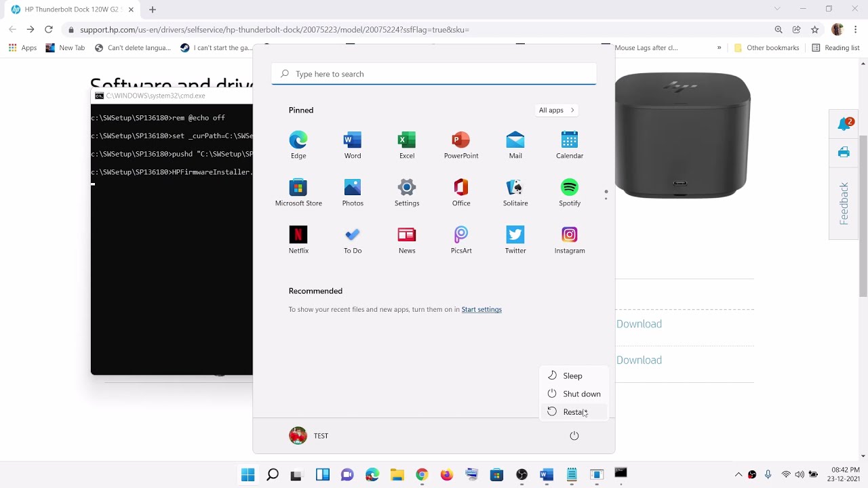This screenshot has width=868, height=488.
Task: Open File Explorer from taskbar
Action: point(397,475)
